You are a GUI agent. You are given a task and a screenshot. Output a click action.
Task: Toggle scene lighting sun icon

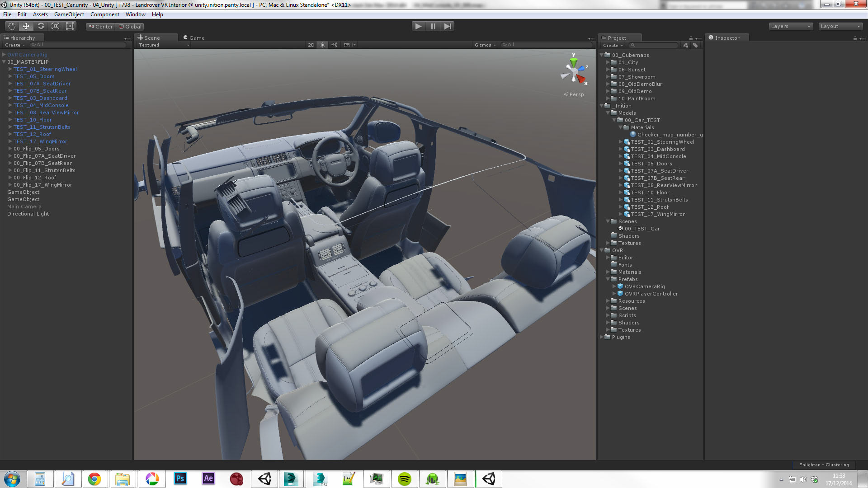pyautogui.click(x=322, y=45)
